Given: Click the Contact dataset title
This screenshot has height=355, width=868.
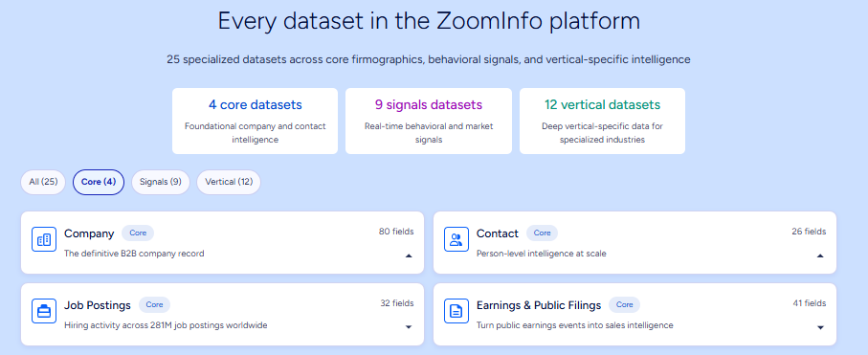Looking at the screenshot, I should point(498,233).
